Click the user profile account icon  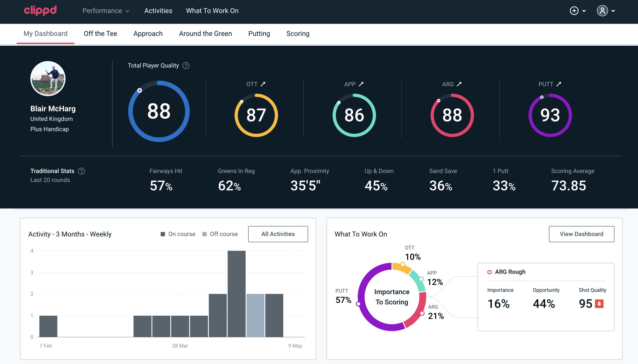coord(603,11)
